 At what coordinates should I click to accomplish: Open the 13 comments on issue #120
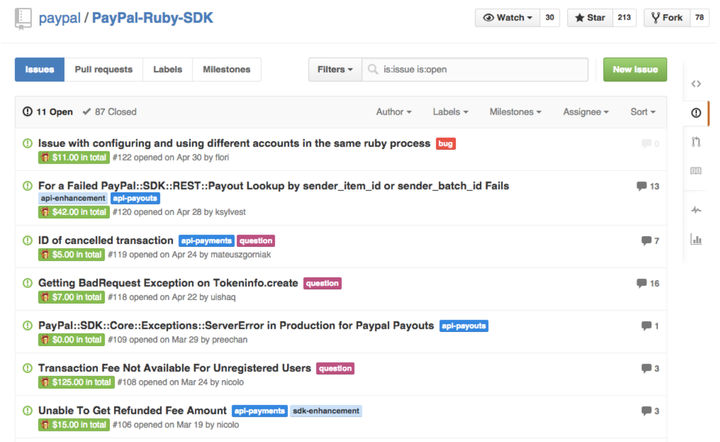point(648,186)
